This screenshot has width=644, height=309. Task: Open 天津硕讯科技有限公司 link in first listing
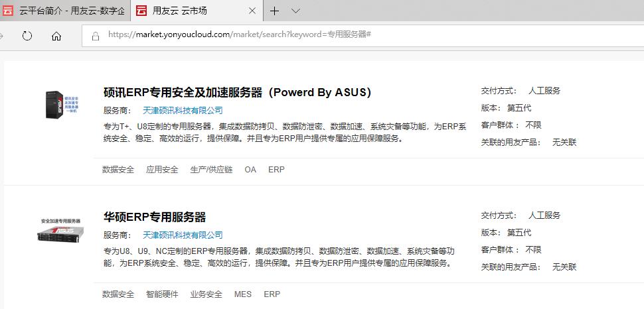tap(183, 110)
